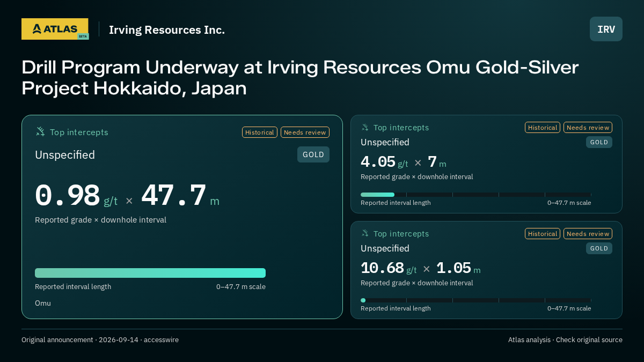Screen dimensions: 644x362
Task: Click the headline Drill Program Underway title
Action: coord(300,78)
